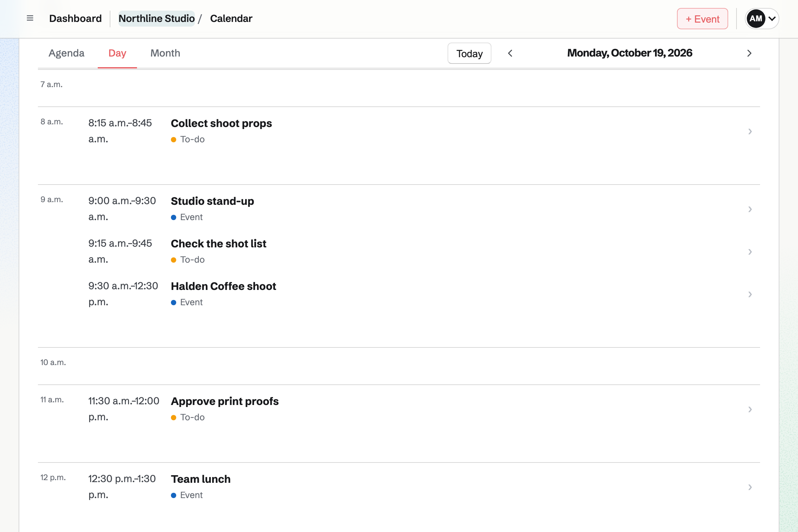This screenshot has height=532, width=798.
Task: Click the Calendar breadcrumb
Action: point(231,18)
